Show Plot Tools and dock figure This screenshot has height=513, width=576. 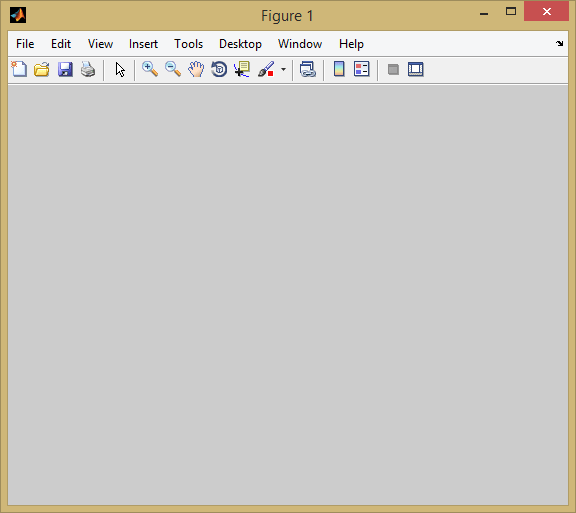pos(416,69)
